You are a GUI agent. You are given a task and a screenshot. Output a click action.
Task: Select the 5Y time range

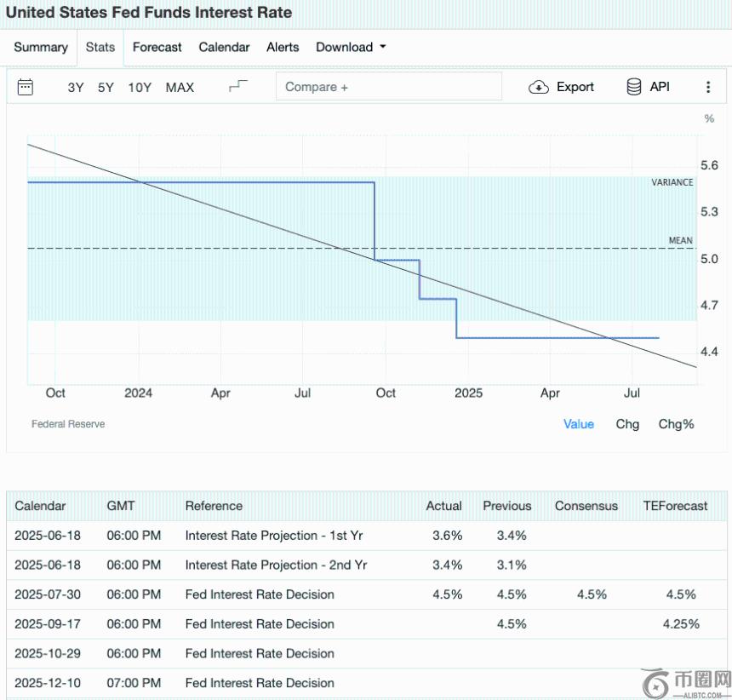[106, 88]
